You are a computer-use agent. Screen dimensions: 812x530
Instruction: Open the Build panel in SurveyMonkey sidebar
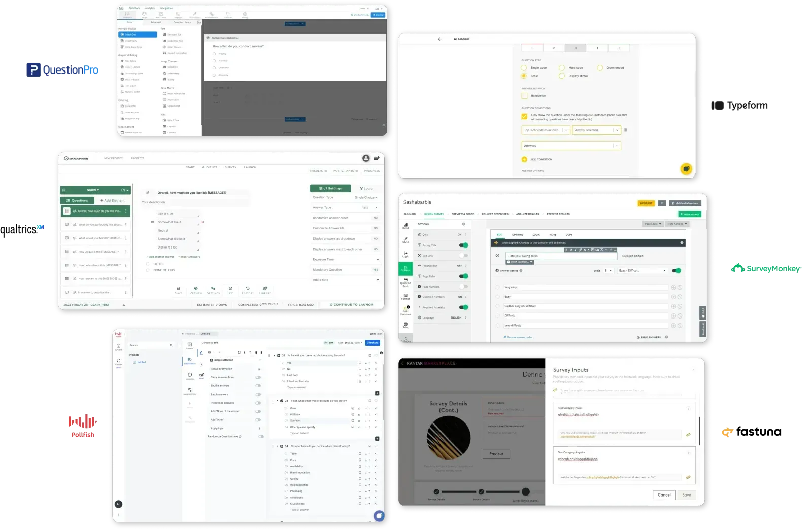click(405, 226)
